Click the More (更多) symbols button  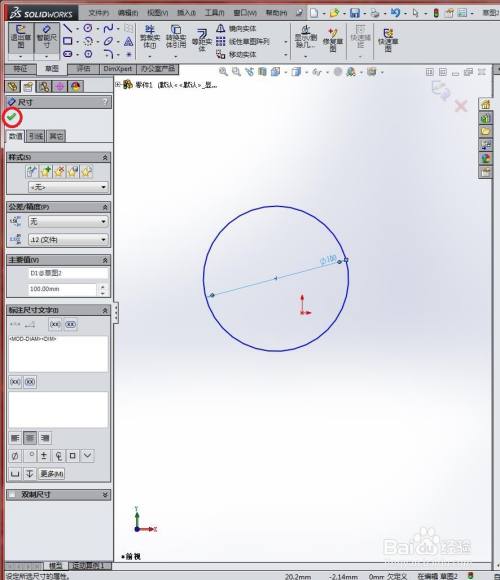pyautogui.click(x=51, y=473)
